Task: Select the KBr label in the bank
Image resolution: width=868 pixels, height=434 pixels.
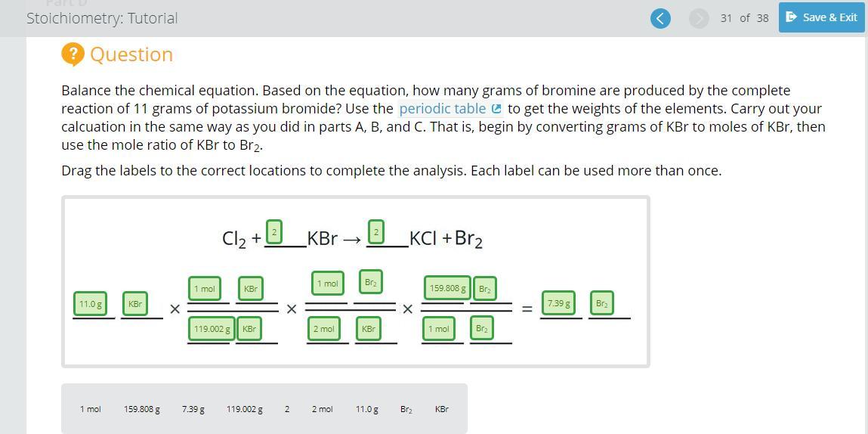Action: (x=442, y=410)
